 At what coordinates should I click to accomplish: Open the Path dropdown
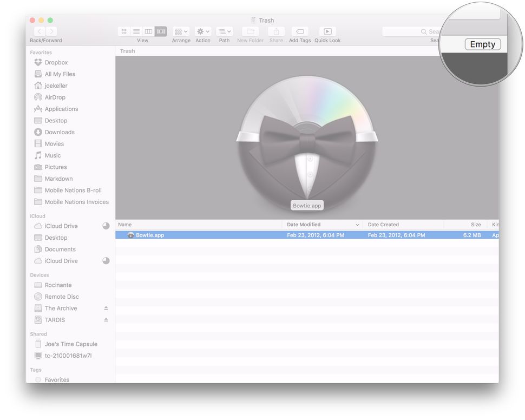224,31
